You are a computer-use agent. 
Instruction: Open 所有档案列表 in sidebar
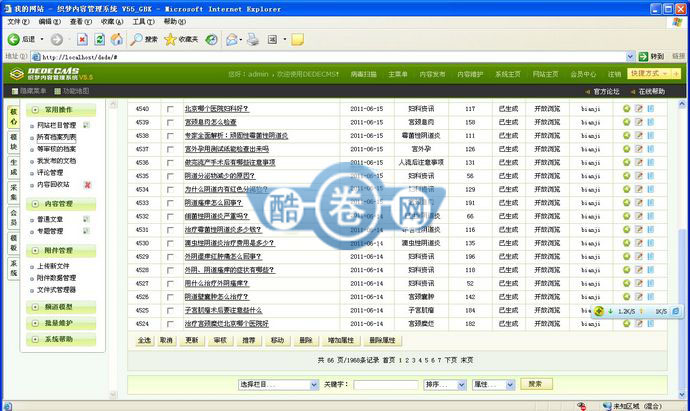56,137
